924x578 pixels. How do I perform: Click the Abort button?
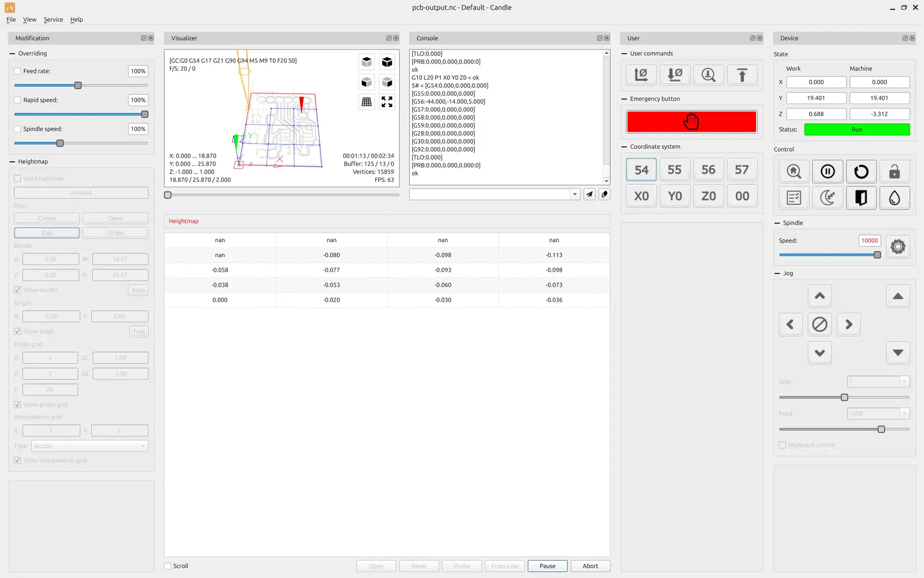coord(590,566)
